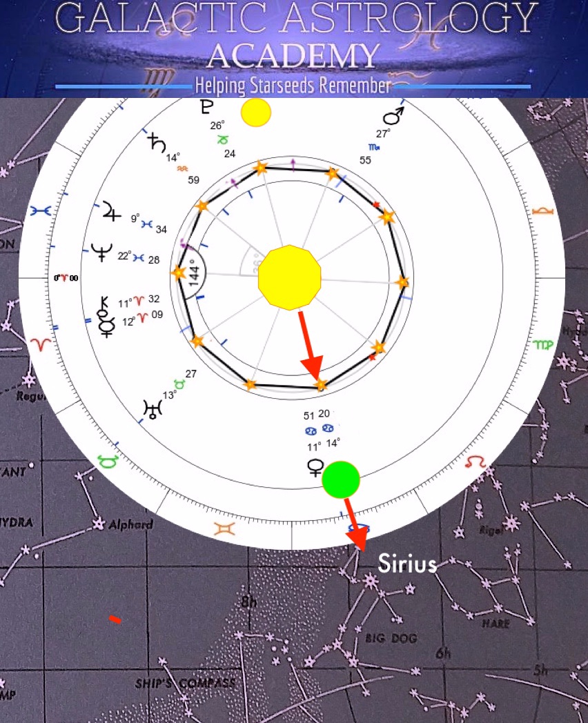Click the central yellow decagon shape

tap(289, 277)
